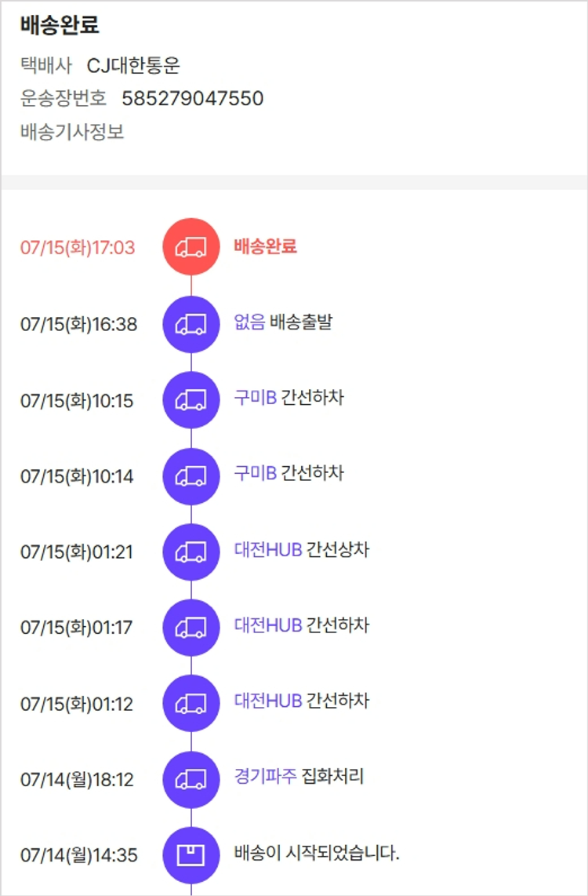
Task: Click the package box icon at 14:35
Action: (x=191, y=855)
